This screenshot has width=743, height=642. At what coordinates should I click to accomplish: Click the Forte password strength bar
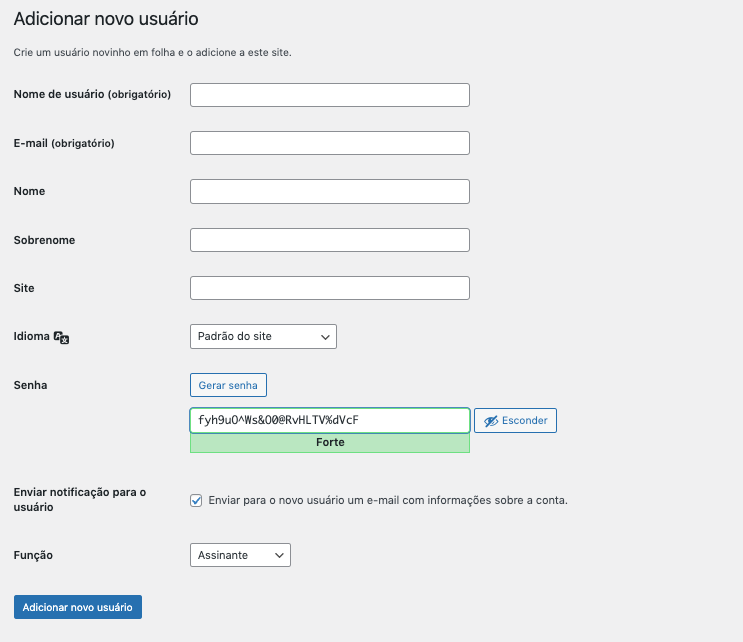pos(329,442)
